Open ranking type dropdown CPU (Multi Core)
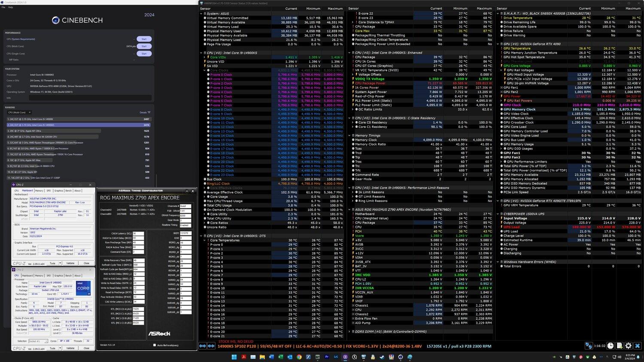Viewport: 644px width, 362px height. (17, 112)
